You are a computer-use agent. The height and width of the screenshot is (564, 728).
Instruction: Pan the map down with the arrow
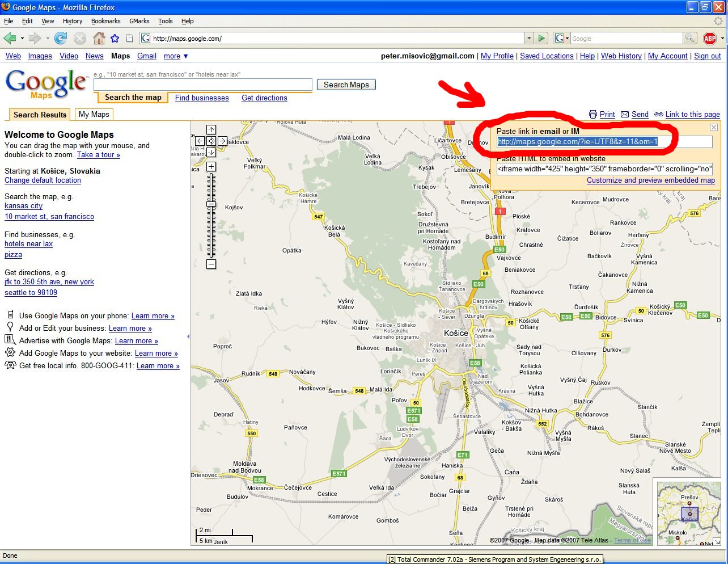211,152
